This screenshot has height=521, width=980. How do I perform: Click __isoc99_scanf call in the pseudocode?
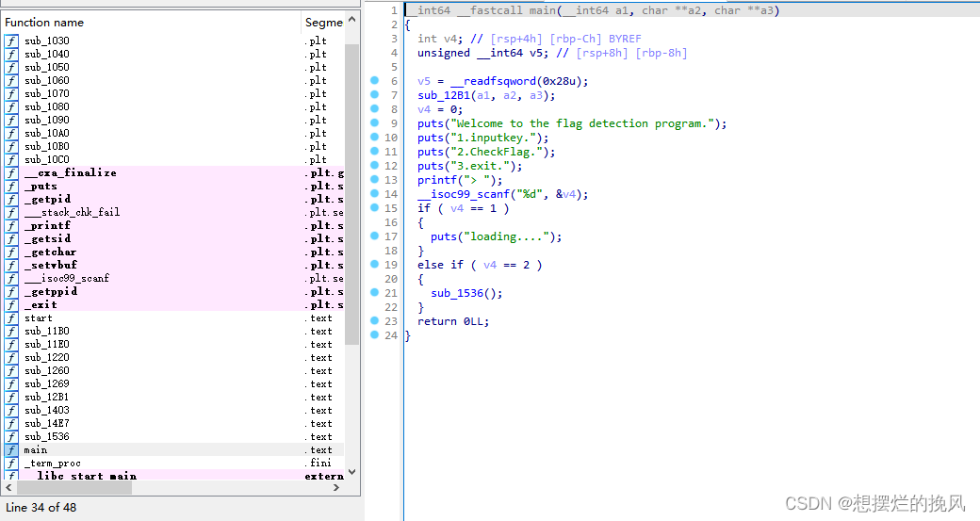pyautogui.click(x=465, y=194)
